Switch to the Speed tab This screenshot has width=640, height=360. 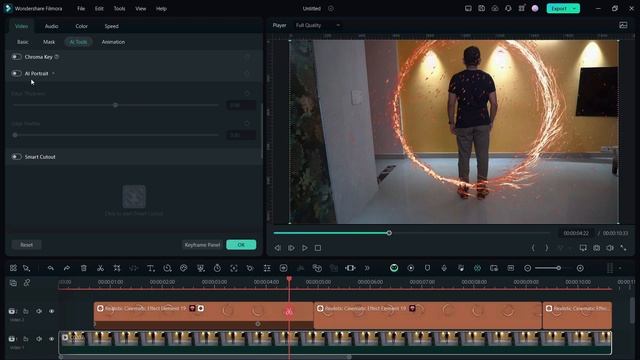(111, 26)
